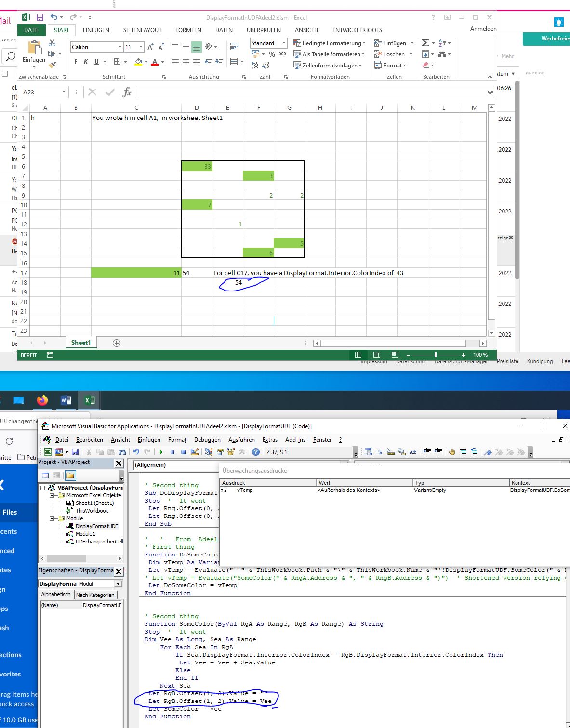The height and width of the screenshot is (728, 570).
Task: Toggle middle vertical alignment (highlighted green)
Action: coord(197,47)
